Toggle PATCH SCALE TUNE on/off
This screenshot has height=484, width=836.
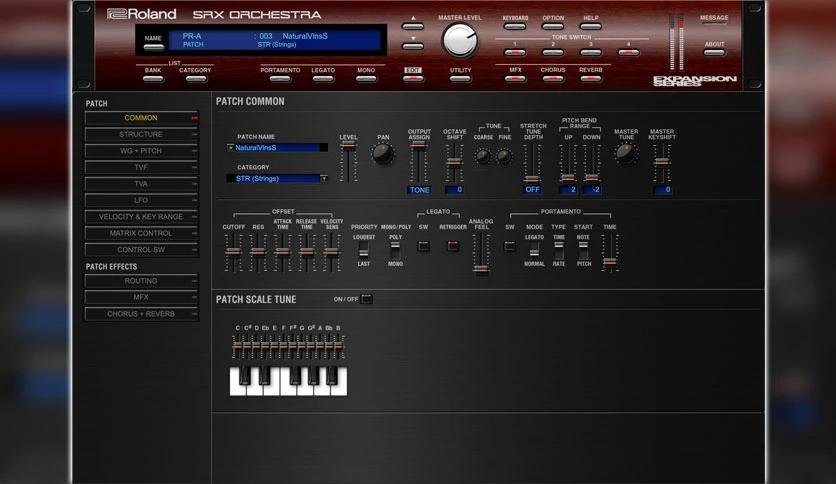tap(367, 299)
